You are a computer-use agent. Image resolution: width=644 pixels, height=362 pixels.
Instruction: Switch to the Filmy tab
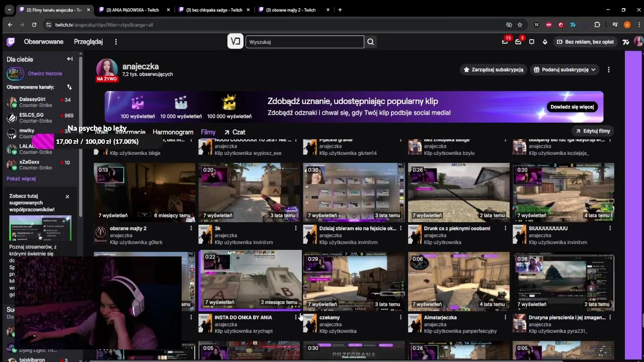coord(208,132)
